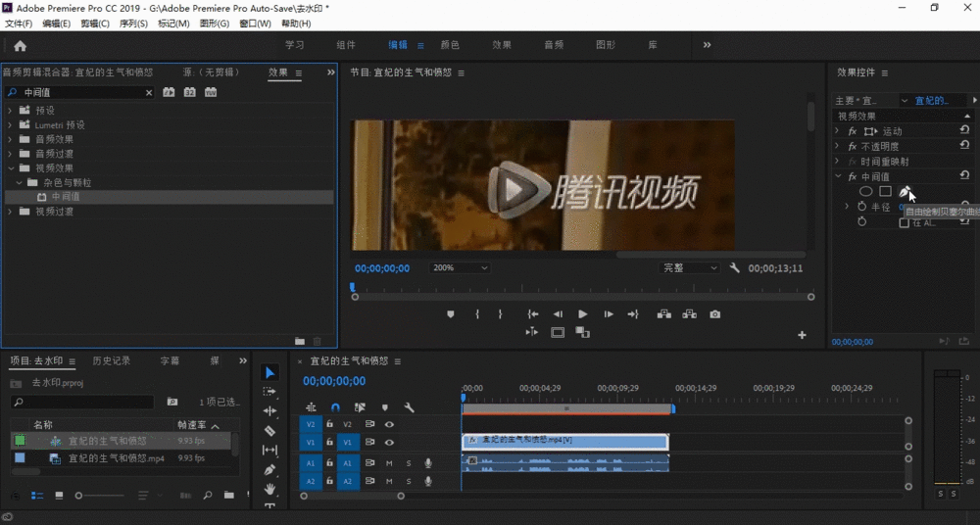Mute audio track A1
Image resolution: width=980 pixels, height=525 pixels.
tap(389, 463)
